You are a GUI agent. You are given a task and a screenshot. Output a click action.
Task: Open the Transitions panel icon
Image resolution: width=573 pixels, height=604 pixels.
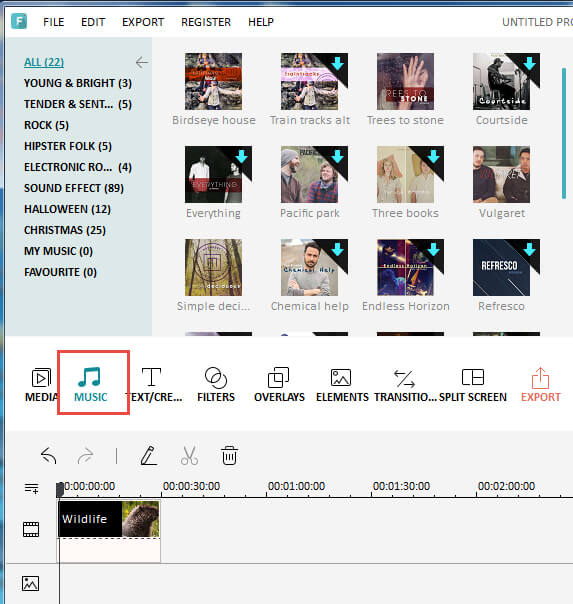(404, 378)
